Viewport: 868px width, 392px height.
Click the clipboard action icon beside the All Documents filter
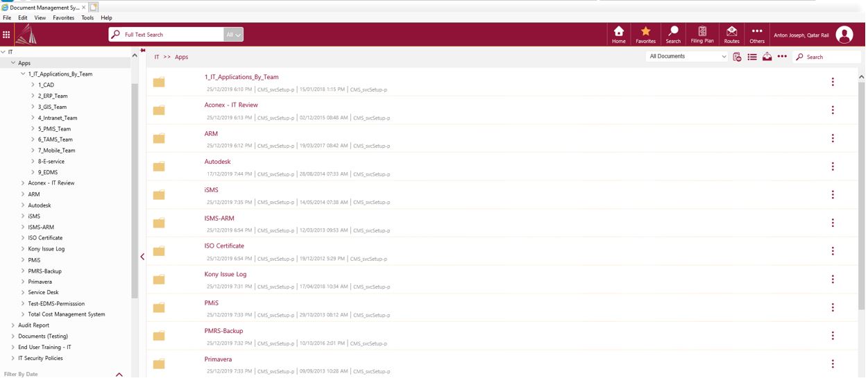pyautogui.click(x=737, y=57)
